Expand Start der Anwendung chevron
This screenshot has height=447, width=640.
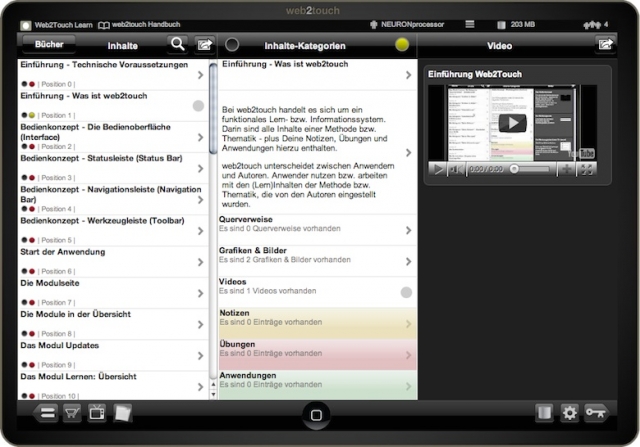click(200, 262)
